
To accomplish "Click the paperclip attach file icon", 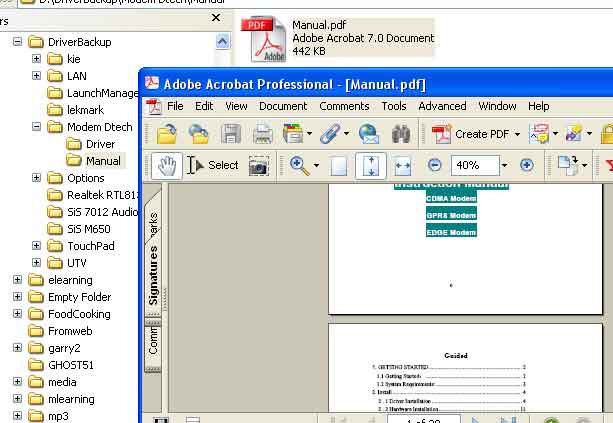I will click(x=330, y=134).
